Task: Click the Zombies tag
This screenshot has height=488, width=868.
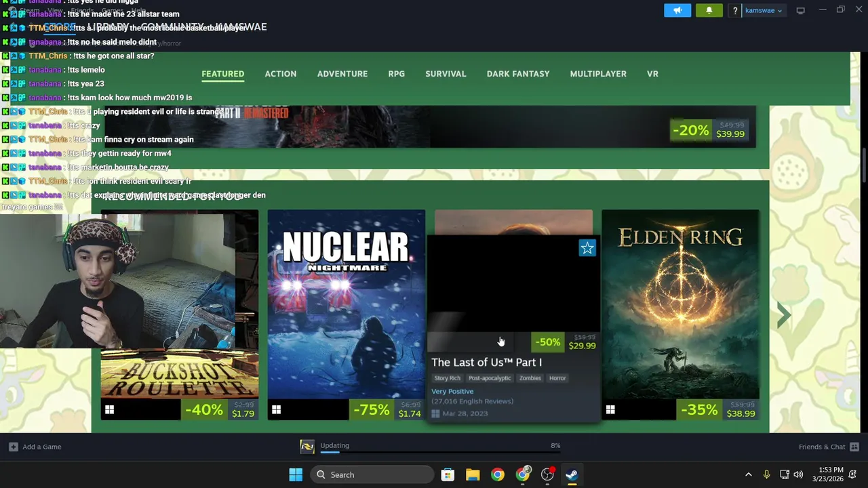Action: [x=530, y=378]
